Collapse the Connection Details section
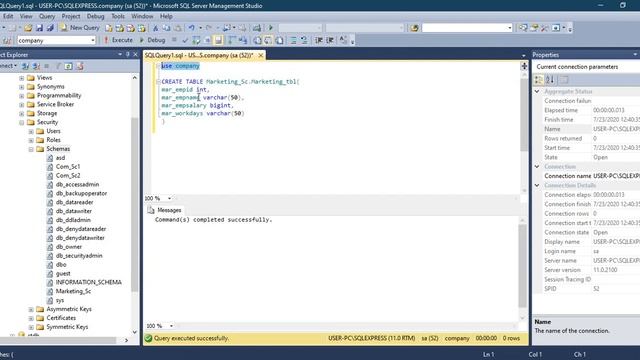 pyautogui.click(x=537, y=185)
